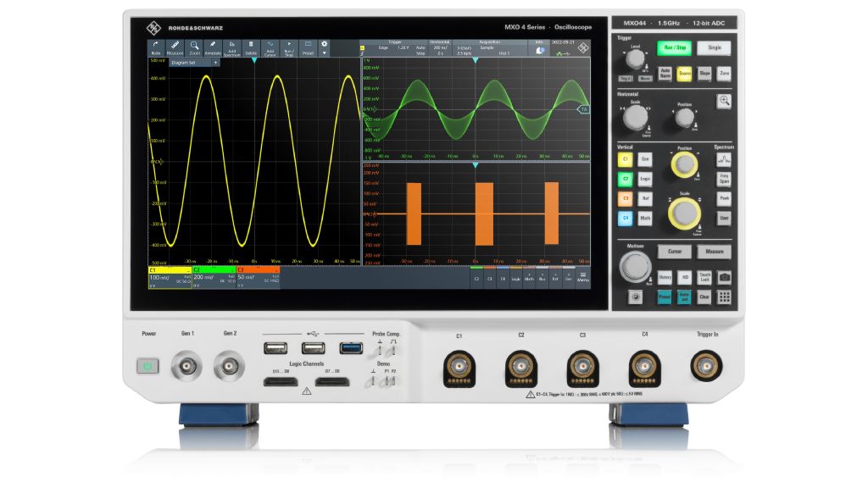Click the trigger Level rotary knob
Screen dimensions: 868x488
pos(635,58)
